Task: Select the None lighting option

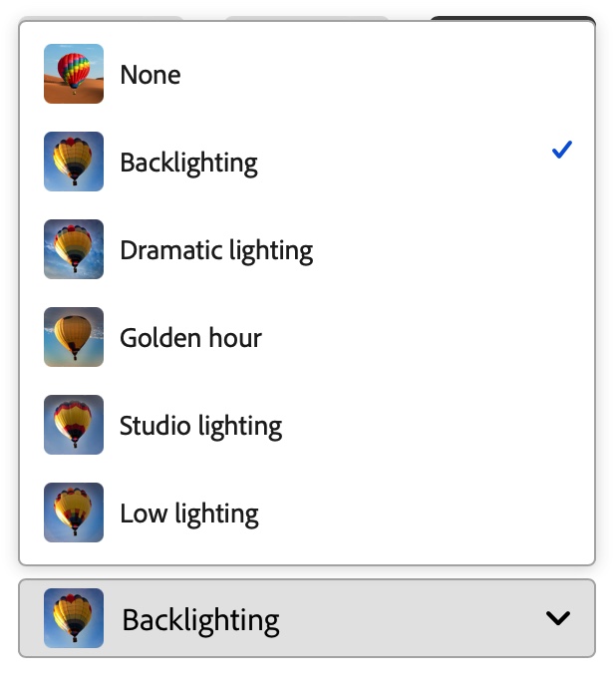Action: (x=307, y=74)
